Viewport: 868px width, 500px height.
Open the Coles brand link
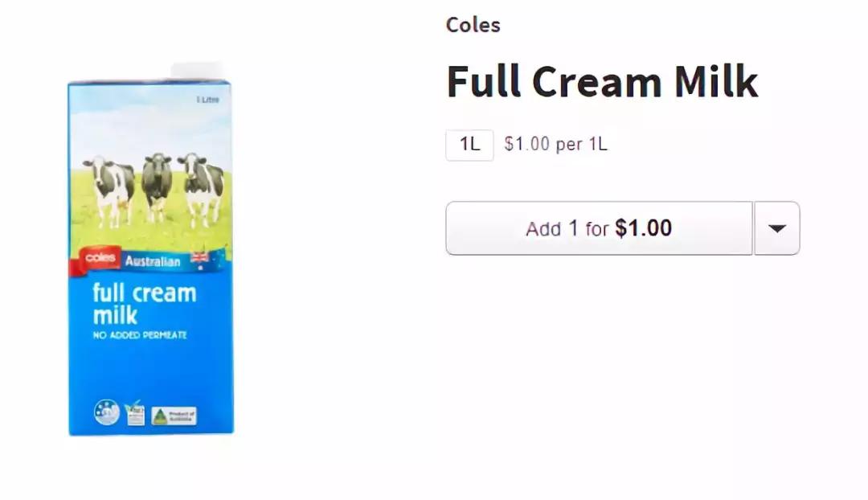point(473,25)
